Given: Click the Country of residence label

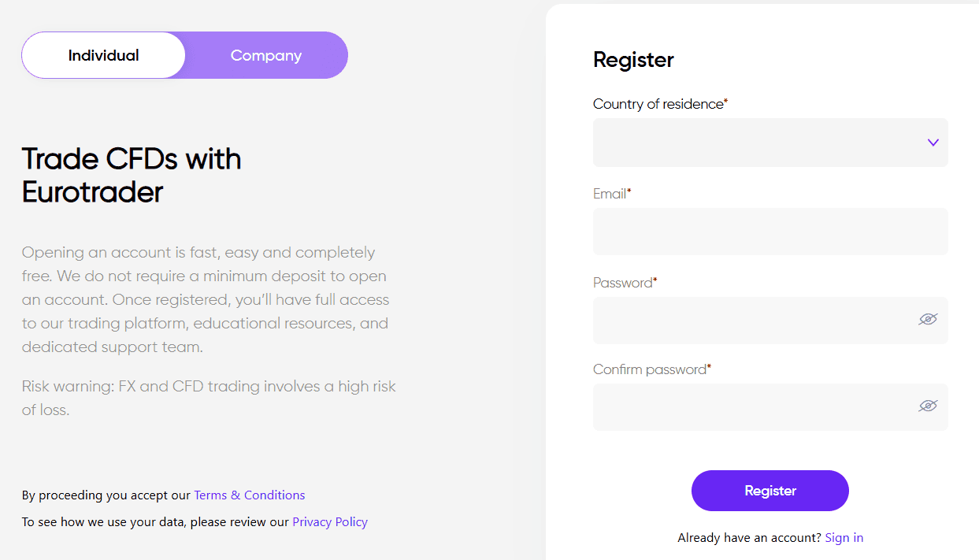Looking at the screenshot, I should pos(658,104).
